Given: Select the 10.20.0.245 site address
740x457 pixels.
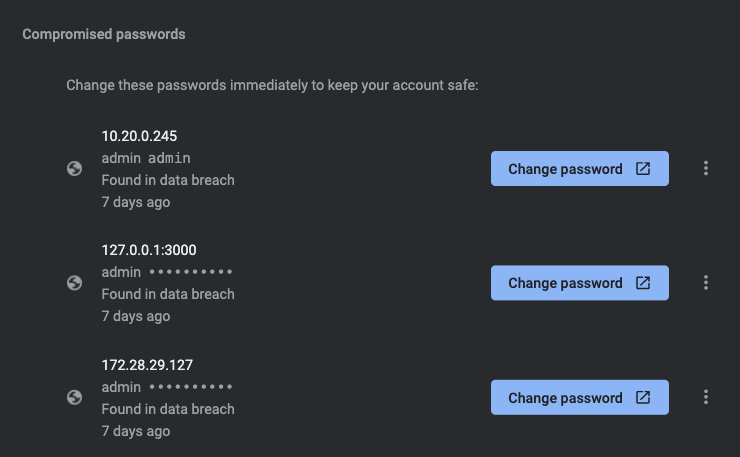Looking at the screenshot, I should pos(139,136).
